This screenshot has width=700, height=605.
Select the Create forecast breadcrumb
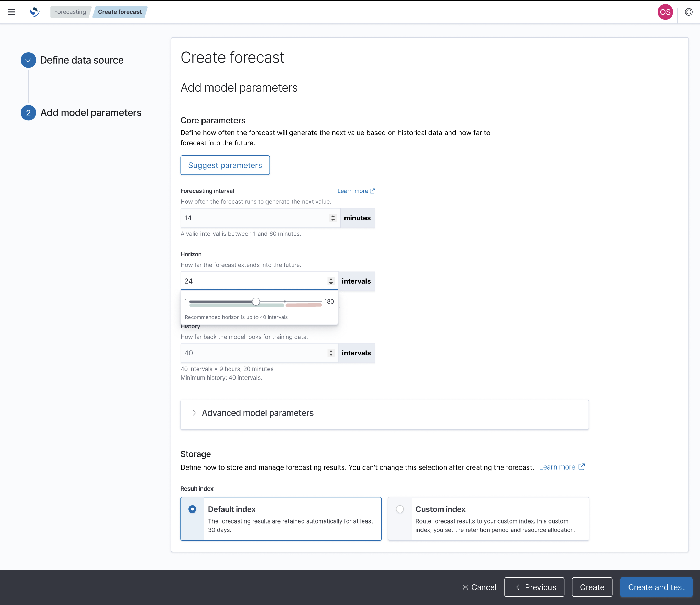click(x=120, y=11)
